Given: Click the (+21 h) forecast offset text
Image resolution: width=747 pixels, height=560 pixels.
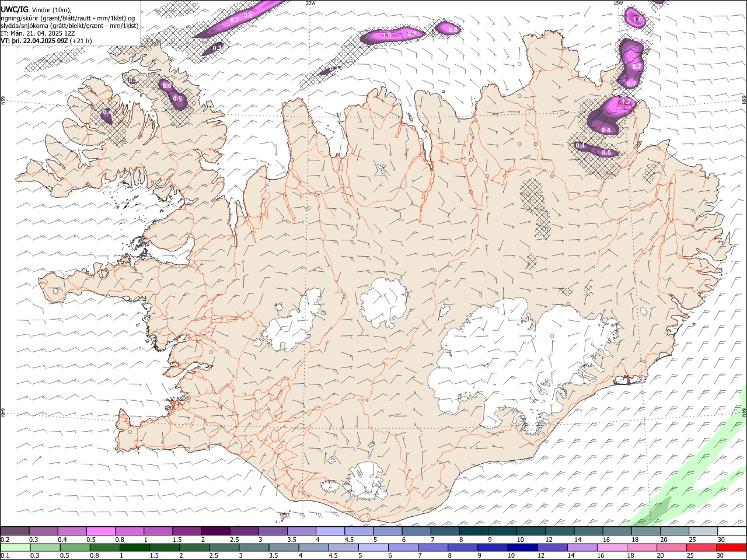Looking at the screenshot, I should (x=81, y=41).
